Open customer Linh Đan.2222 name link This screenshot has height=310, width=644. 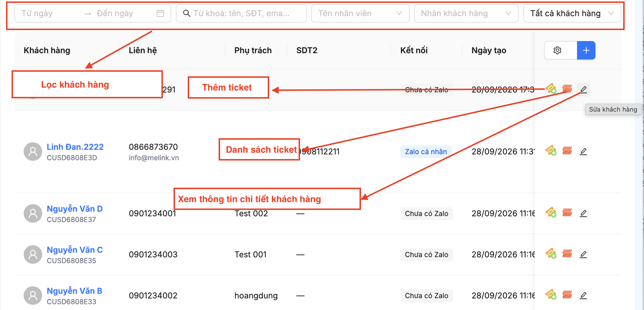(x=75, y=147)
